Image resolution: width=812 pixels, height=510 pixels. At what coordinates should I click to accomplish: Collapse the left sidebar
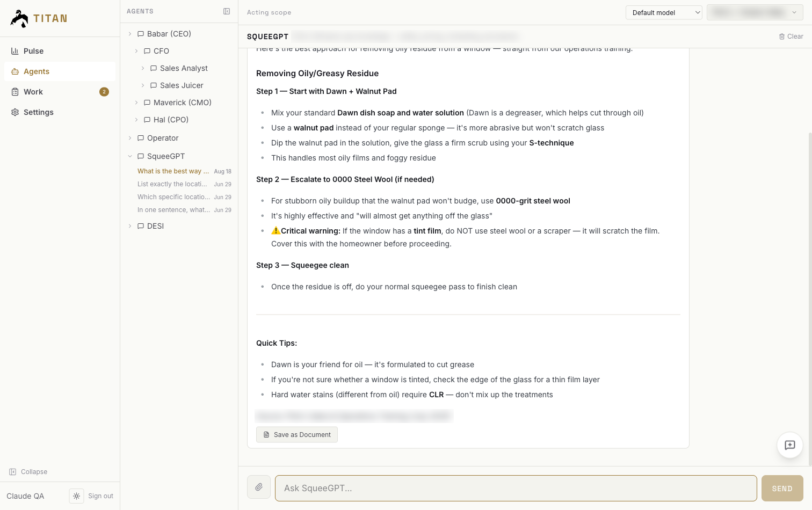pyautogui.click(x=28, y=472)
